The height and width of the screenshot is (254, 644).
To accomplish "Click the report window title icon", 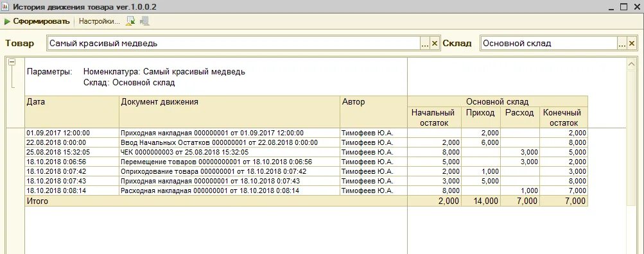I will [x=5, y=6].
